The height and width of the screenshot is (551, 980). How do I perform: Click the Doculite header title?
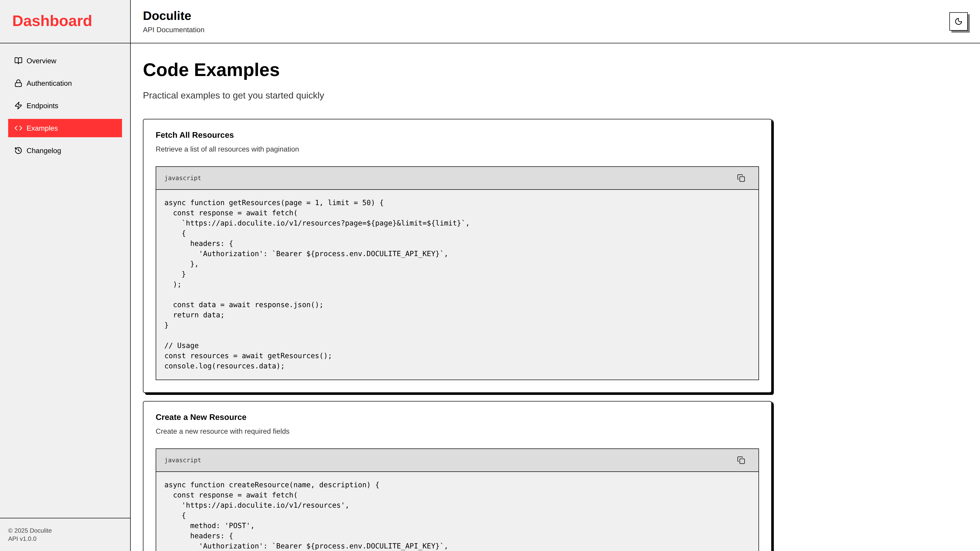[167, 16]
